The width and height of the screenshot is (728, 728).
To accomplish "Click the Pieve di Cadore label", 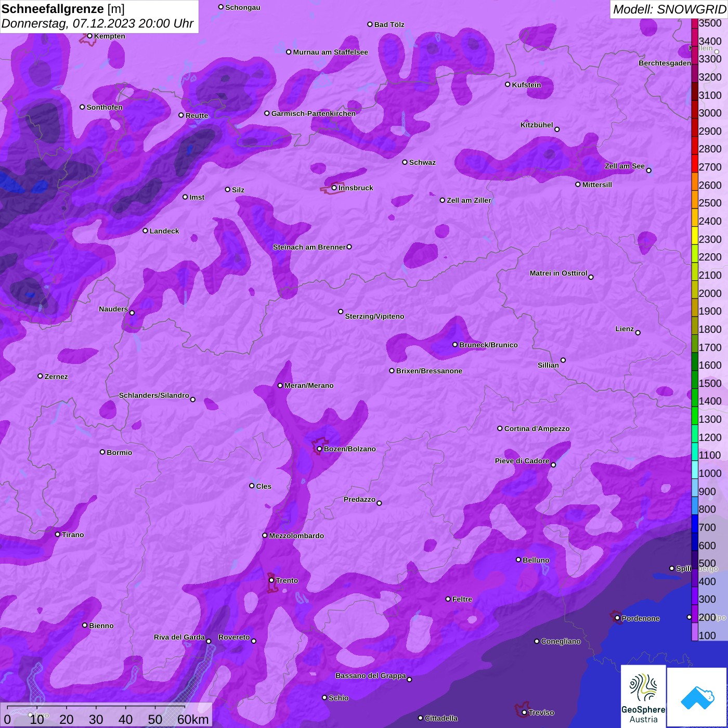I will (522, 461).
